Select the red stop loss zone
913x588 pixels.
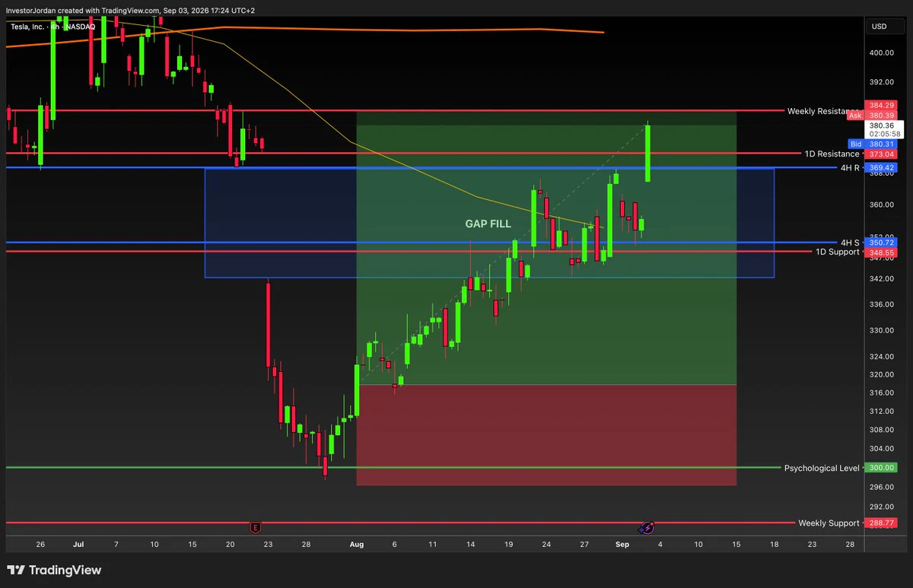click(x=546, y=435)
